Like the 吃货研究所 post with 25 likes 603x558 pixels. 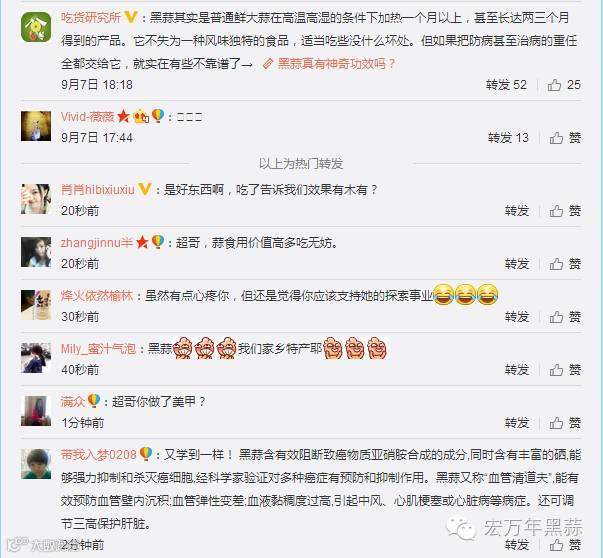pos(564,85)
